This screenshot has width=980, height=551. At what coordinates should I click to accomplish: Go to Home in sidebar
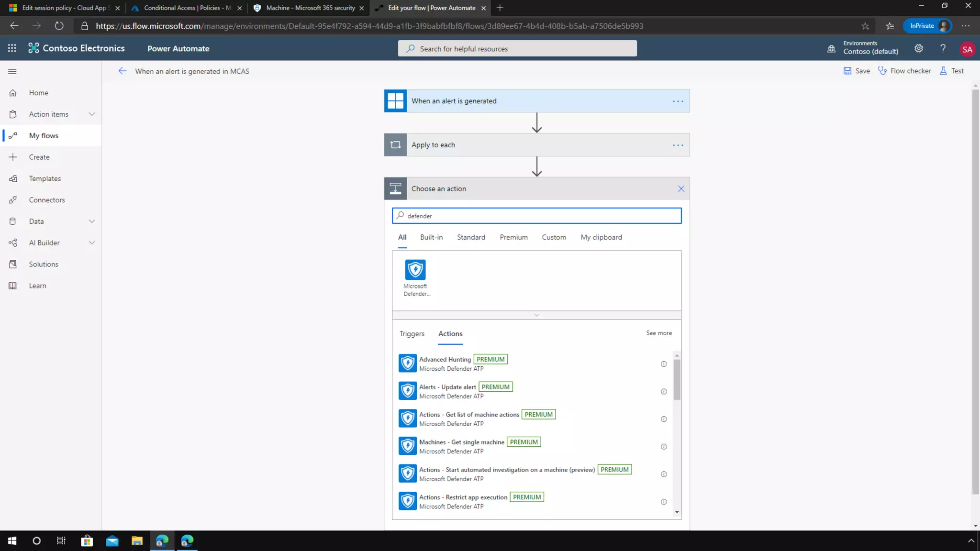tap(51, 93)
